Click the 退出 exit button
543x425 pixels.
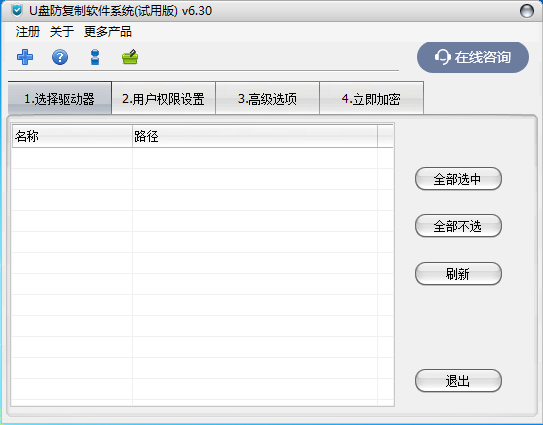coord(458,381)
